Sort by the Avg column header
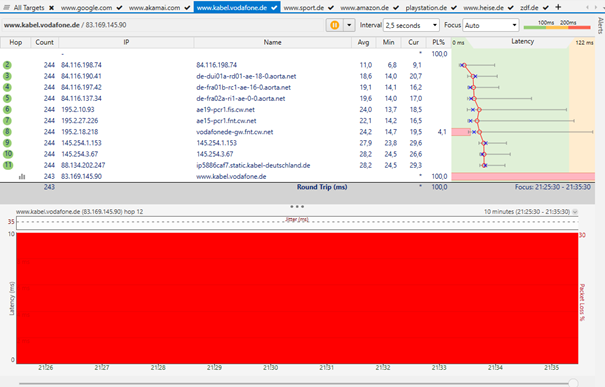The width and height of the screenshot is (605, 387). pyautogui.click(x=363, y=42)
